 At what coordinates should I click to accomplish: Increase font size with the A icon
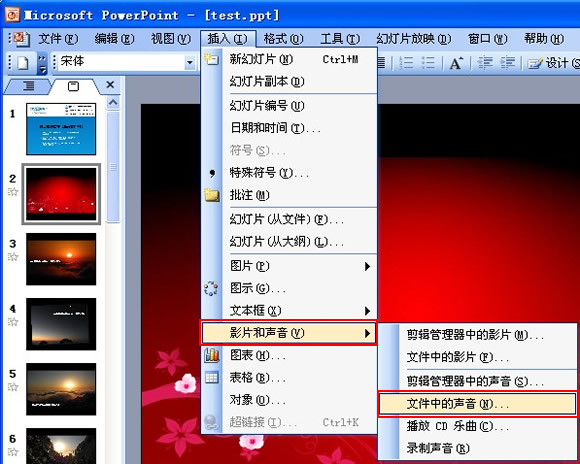456,63
